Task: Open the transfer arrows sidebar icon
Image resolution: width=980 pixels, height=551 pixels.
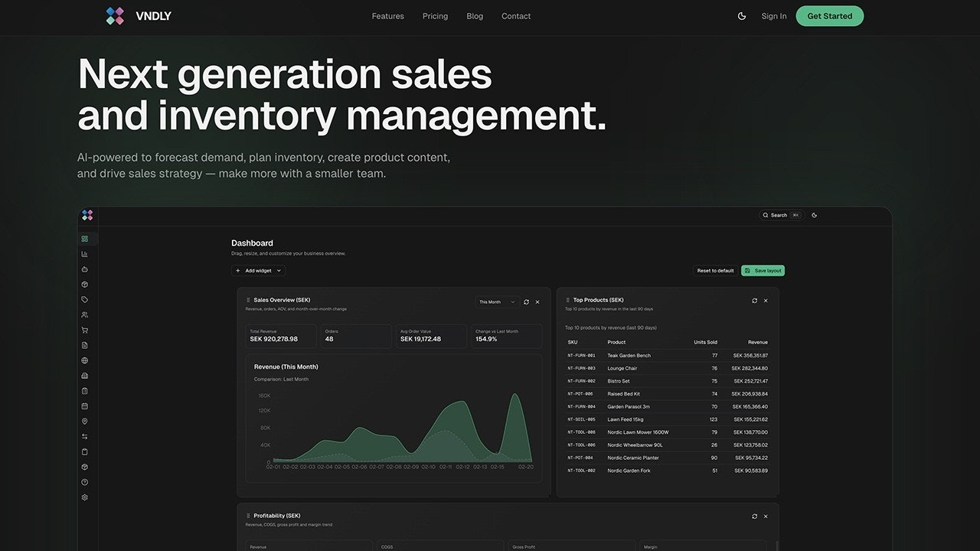Action: (x=85, y=436)
